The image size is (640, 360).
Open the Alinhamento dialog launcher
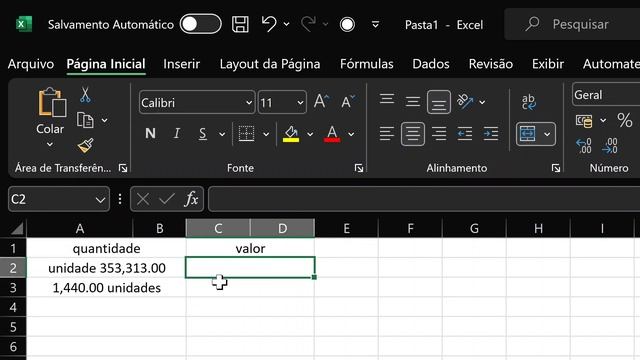[556, 168]
